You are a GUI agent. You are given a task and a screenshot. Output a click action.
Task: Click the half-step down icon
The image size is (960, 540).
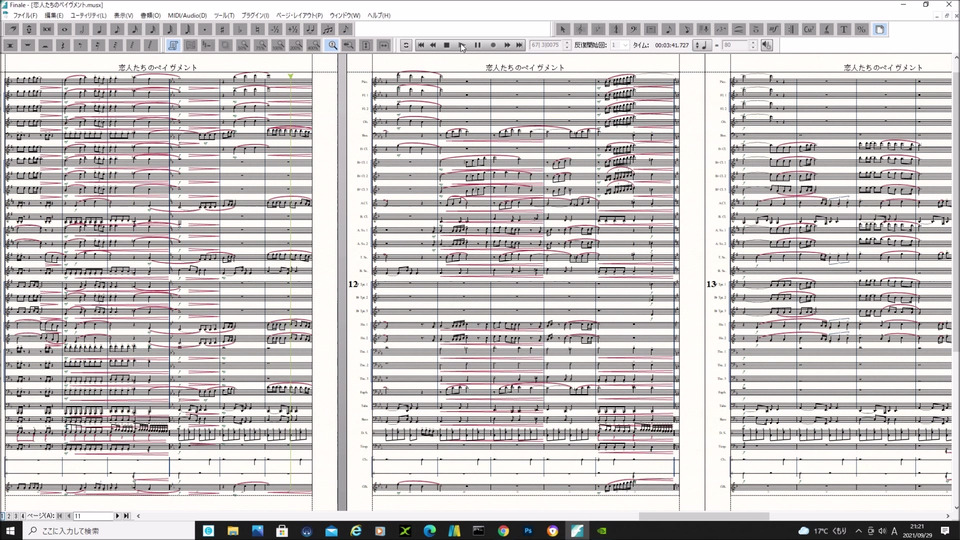(275, 29)
